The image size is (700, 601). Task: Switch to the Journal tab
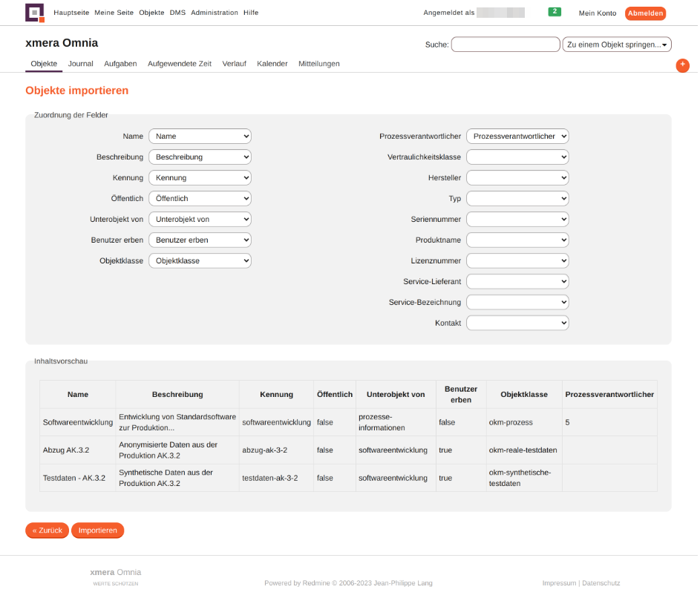tap(80, 64)
